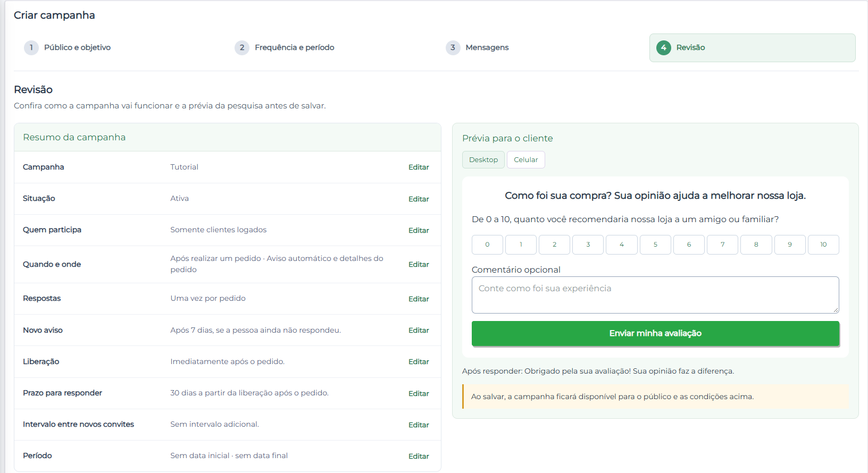The image size is (868, 473).
Task: Edit the Novo aviso row
Action: pyautogui.click(x=419, y=330)
